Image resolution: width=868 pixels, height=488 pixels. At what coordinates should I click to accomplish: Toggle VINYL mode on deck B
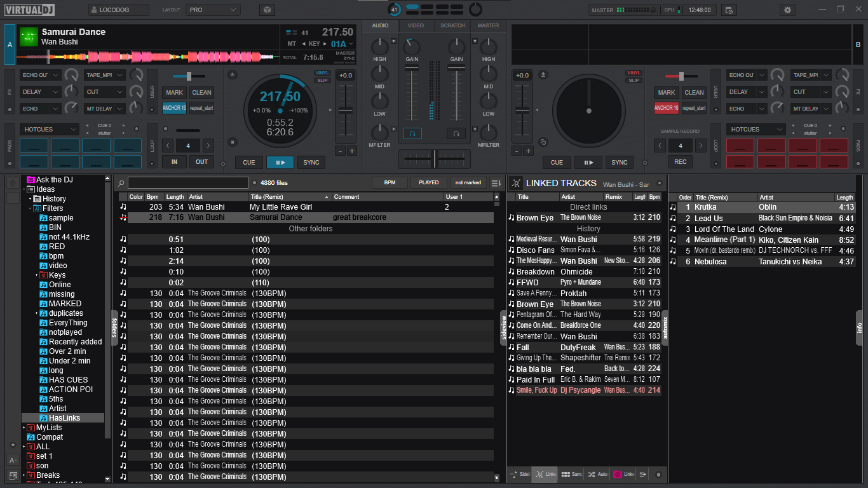[x=634, y=72]
